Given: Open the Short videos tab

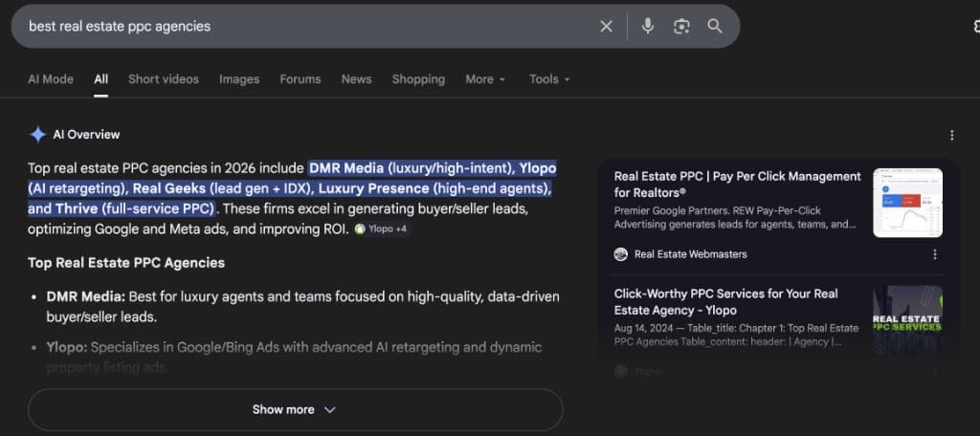Looking at the screenshot, I should tap(163, 79).
